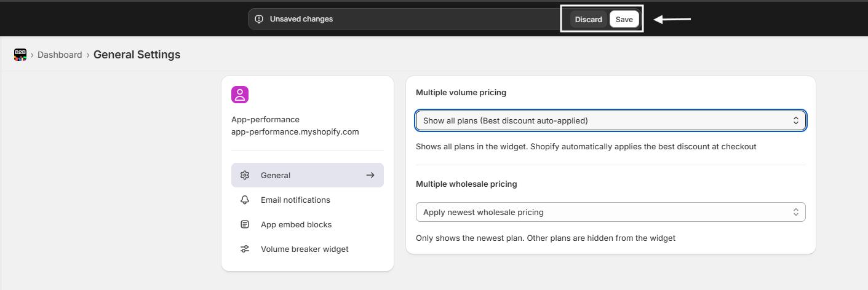
Task: Go to App embed blocks section
Action: 296,224
